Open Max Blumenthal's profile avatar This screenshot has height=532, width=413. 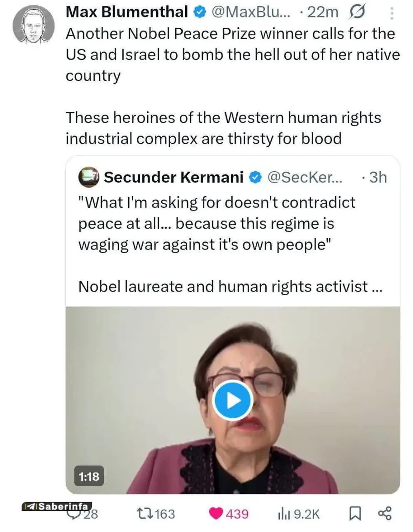pyautogui.click(x=33, y=27)
